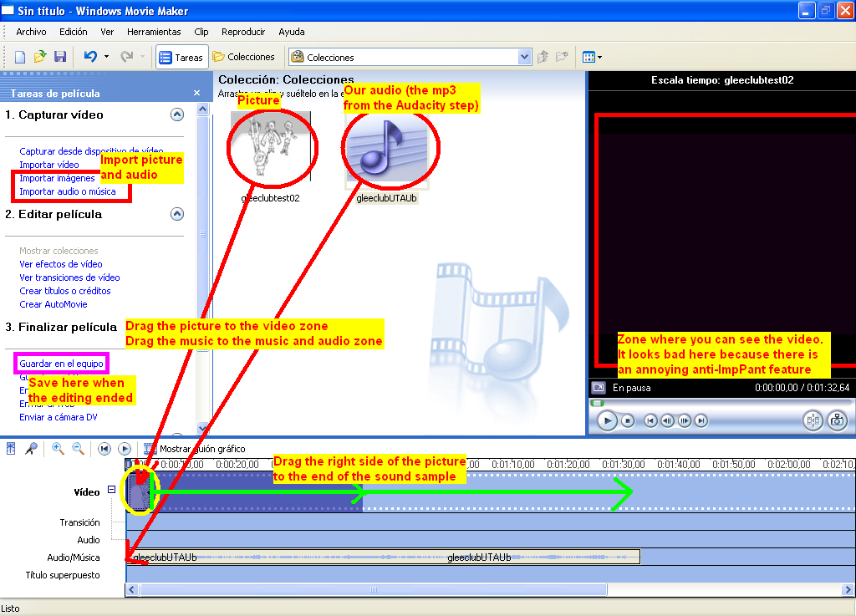Click Mostrar guión gráfico button
Image resolution: width=856 pixels, height=616 pixels.
point(196,449)
